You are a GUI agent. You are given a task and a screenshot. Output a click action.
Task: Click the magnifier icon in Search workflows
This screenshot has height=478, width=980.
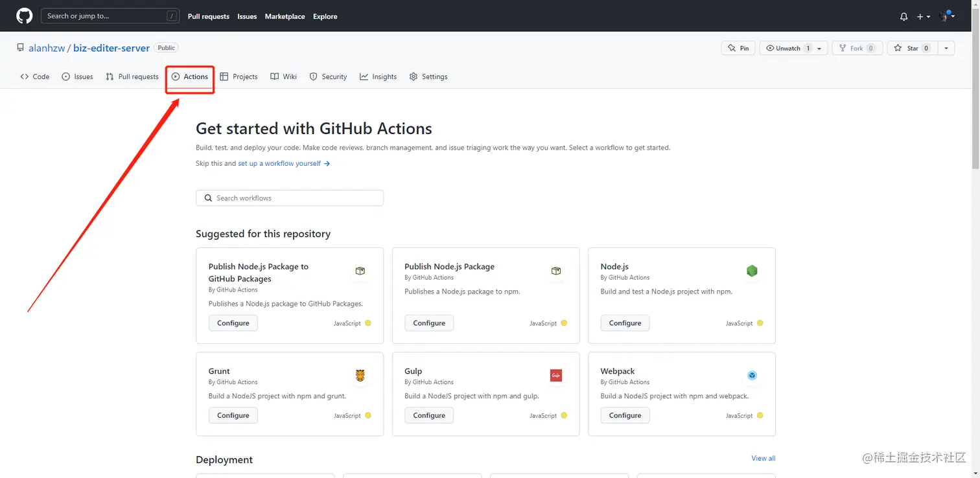coord(208,198)
